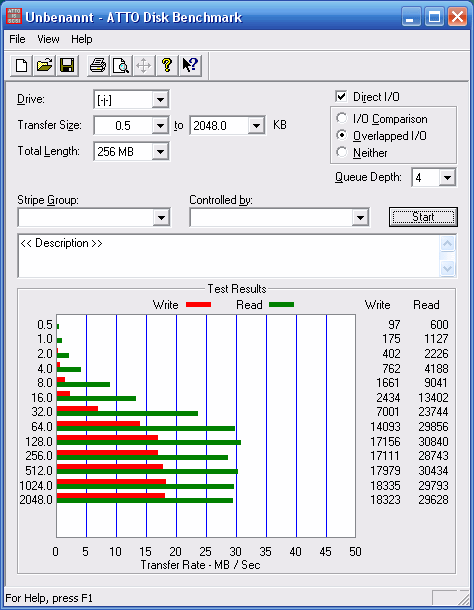The image size is (474, 610).
Task: Select the Neither radio button
Action: point(342,152)
